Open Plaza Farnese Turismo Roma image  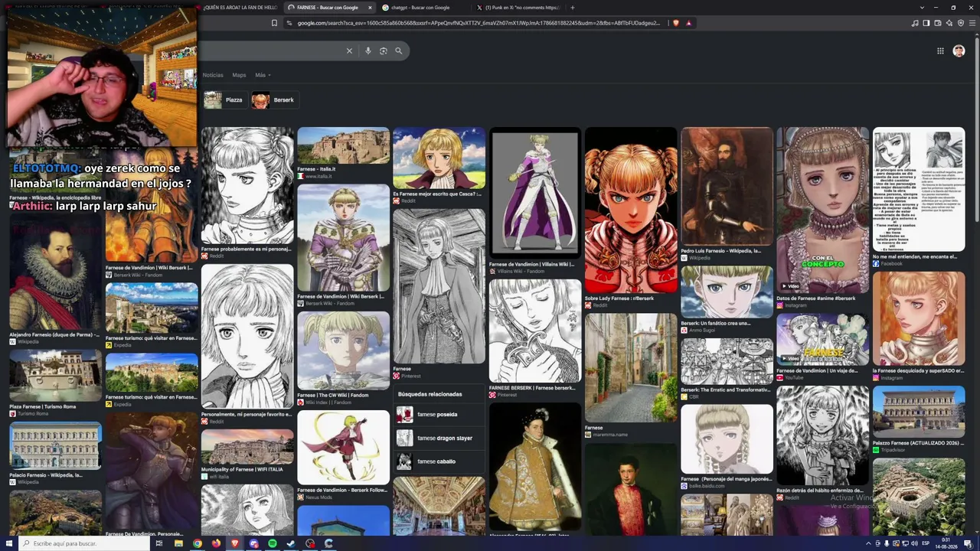[x=55, y=376]
